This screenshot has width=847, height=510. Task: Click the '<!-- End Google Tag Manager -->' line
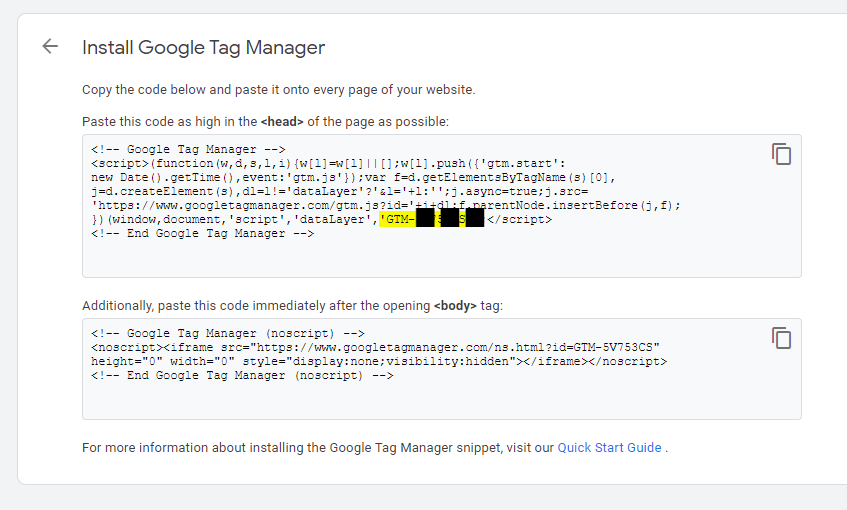(x=203, y=234)
